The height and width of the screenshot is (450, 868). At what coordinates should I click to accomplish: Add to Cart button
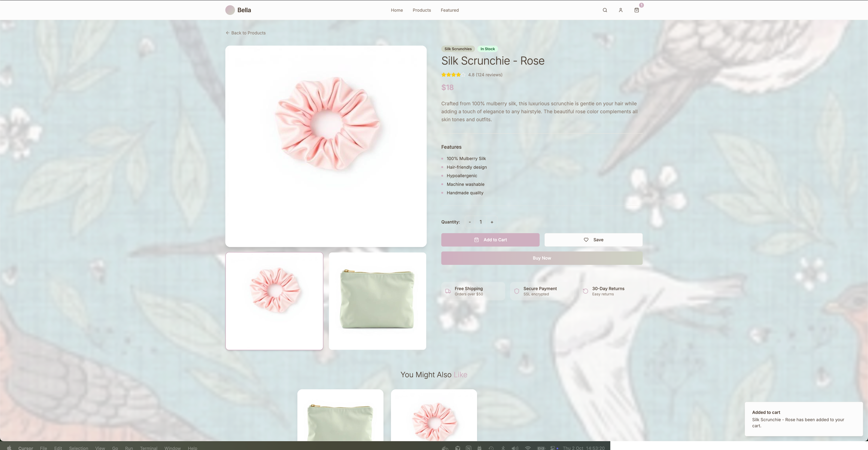(490, 240)
